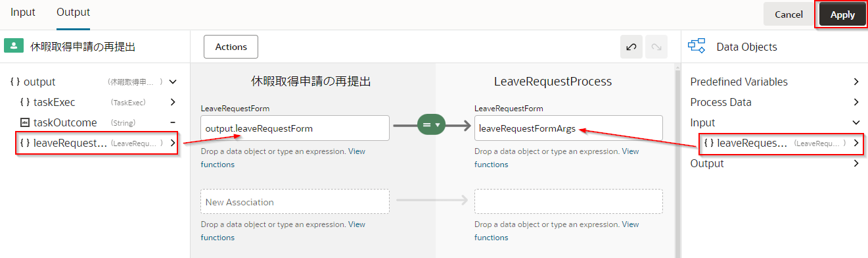868x258 pixels.
Task: Click the undo arrow icon
Action: (x=631, y=47)
